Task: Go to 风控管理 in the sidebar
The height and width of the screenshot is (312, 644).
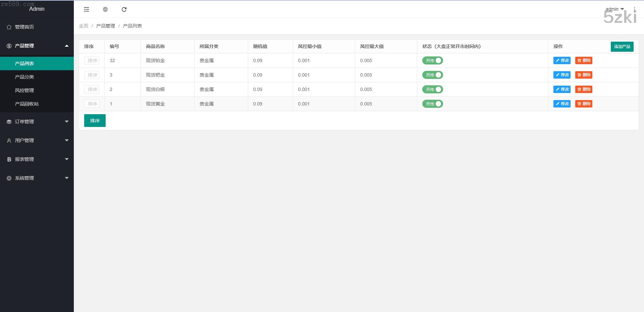Action: click(x=24, y=90)
